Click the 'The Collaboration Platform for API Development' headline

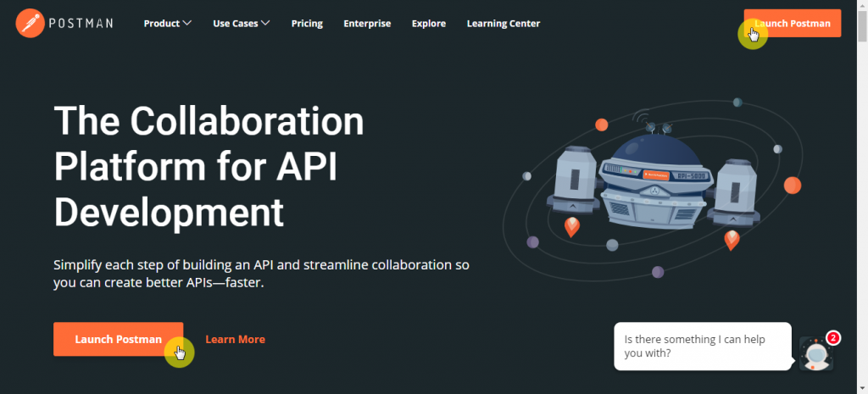coord(209,167)
